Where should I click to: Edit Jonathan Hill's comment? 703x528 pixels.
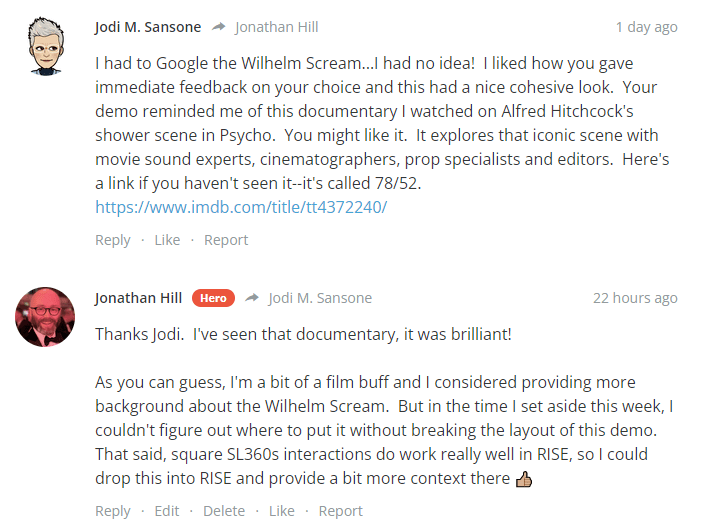coord(167,511)
